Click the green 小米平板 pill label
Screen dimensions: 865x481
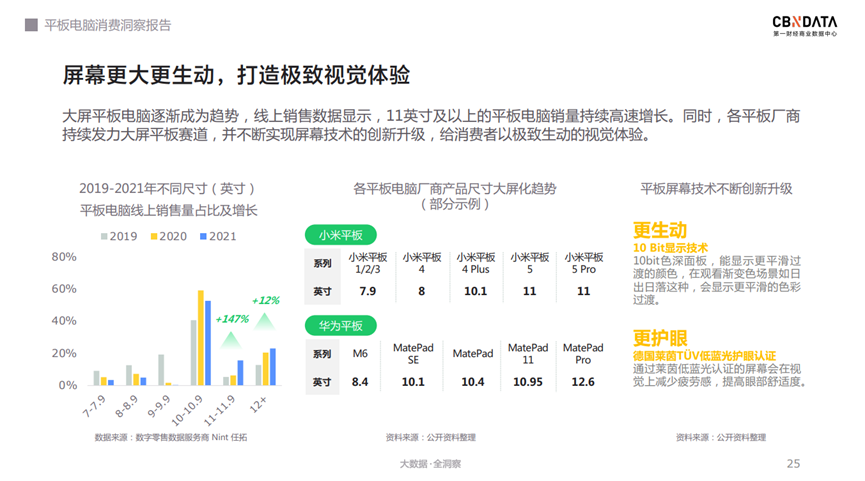coord(340,235)
